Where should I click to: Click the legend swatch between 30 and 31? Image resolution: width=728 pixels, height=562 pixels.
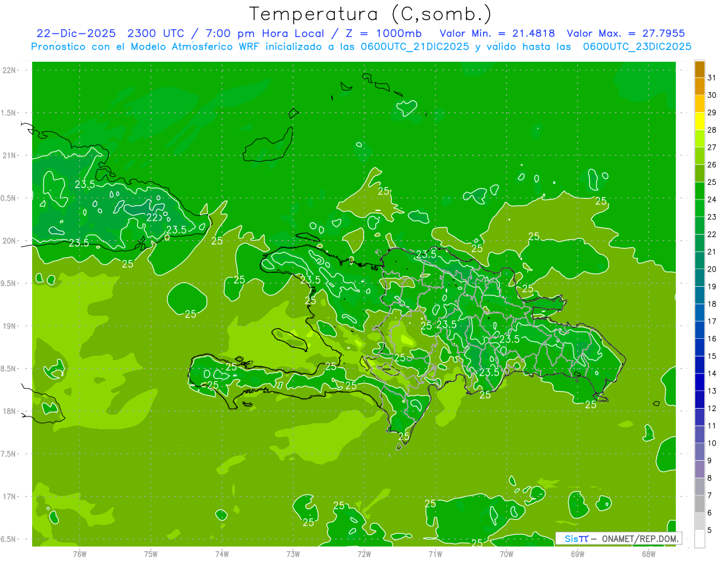click(x=699, y=86)
